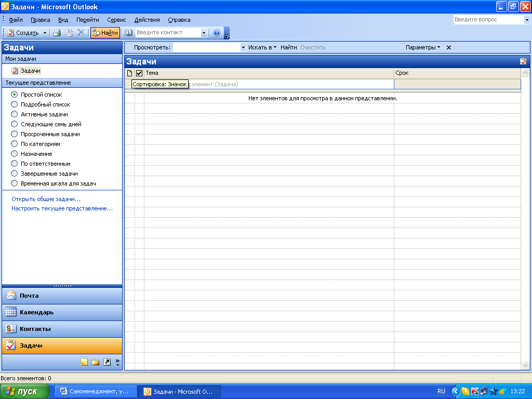
Task: Click the icon column header
Action: pyautogui.click(x=129, y=73)
